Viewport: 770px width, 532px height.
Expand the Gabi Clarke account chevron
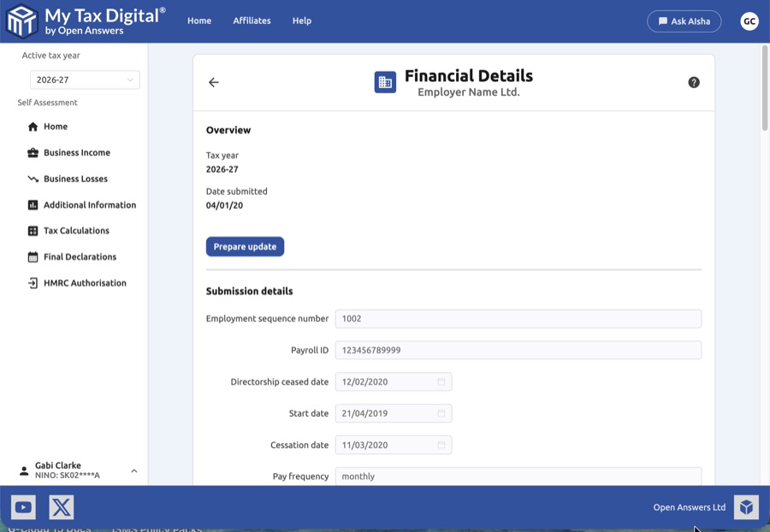[x=133, y=470]
